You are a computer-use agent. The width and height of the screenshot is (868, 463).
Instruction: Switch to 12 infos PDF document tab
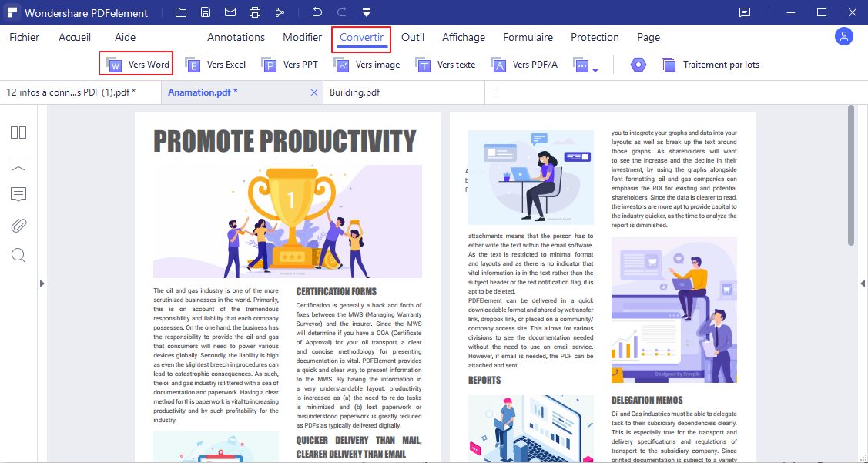point(80,92)
